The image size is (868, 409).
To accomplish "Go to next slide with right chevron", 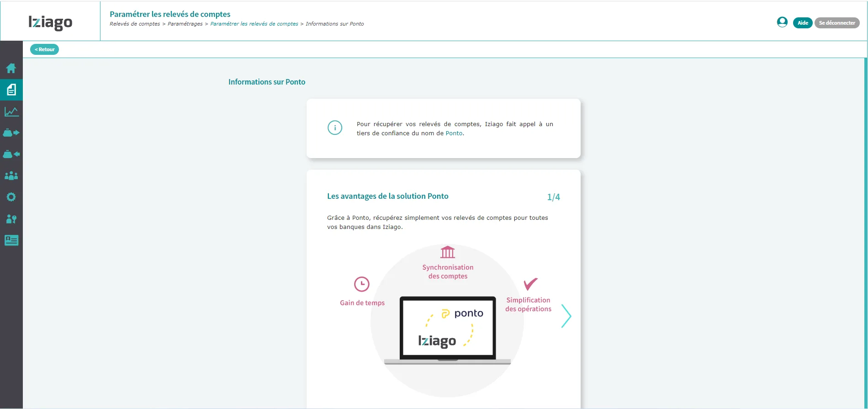I will pos(566,316).
